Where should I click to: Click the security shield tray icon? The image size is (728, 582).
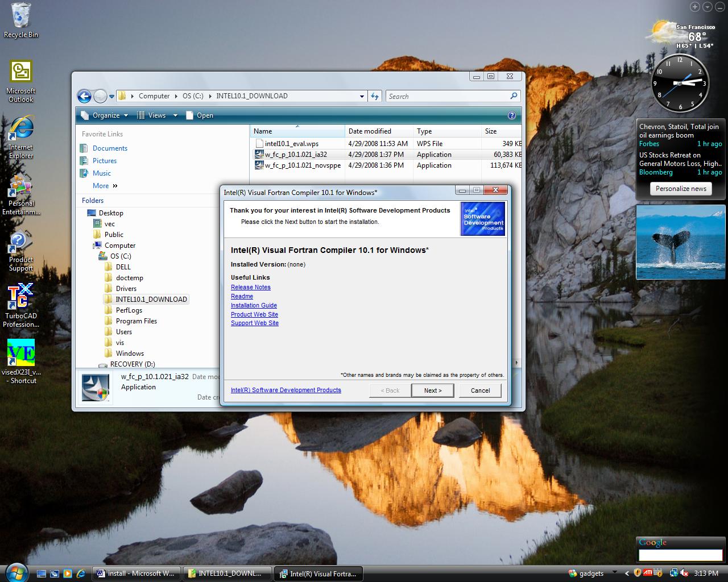(x=638, y=573)
